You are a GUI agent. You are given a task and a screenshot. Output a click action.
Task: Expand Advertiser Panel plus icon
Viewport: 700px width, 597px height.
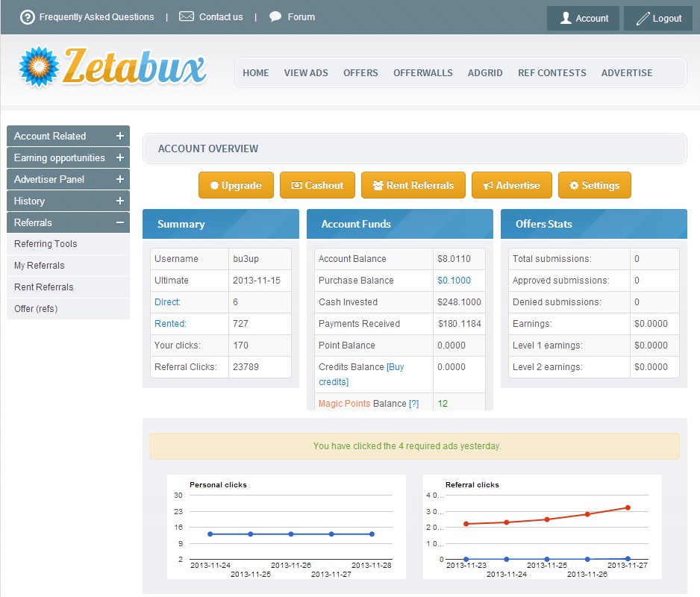120,179
